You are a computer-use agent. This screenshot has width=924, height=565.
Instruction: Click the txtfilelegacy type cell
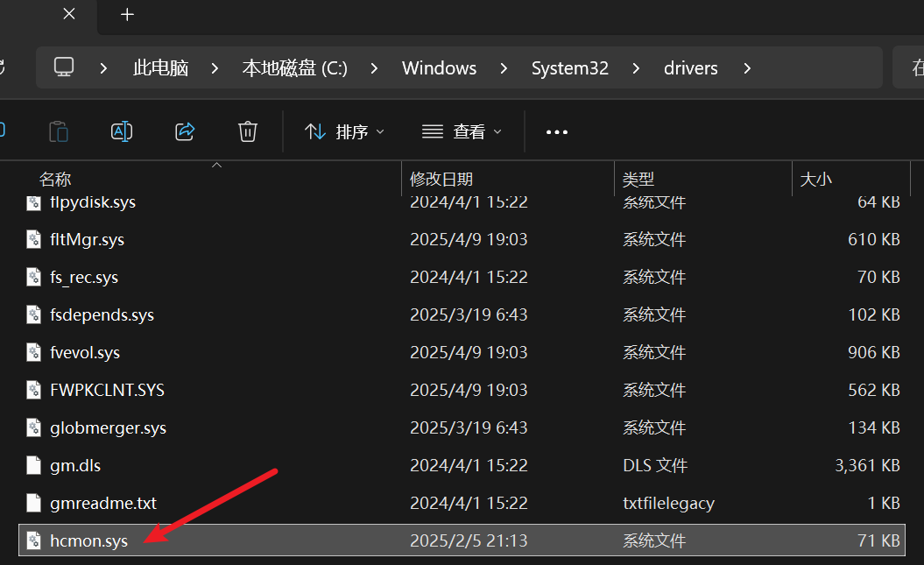668,503
